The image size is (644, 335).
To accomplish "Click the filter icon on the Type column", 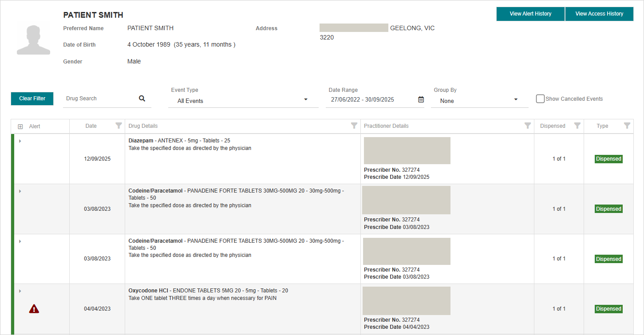I will [627, 126].
